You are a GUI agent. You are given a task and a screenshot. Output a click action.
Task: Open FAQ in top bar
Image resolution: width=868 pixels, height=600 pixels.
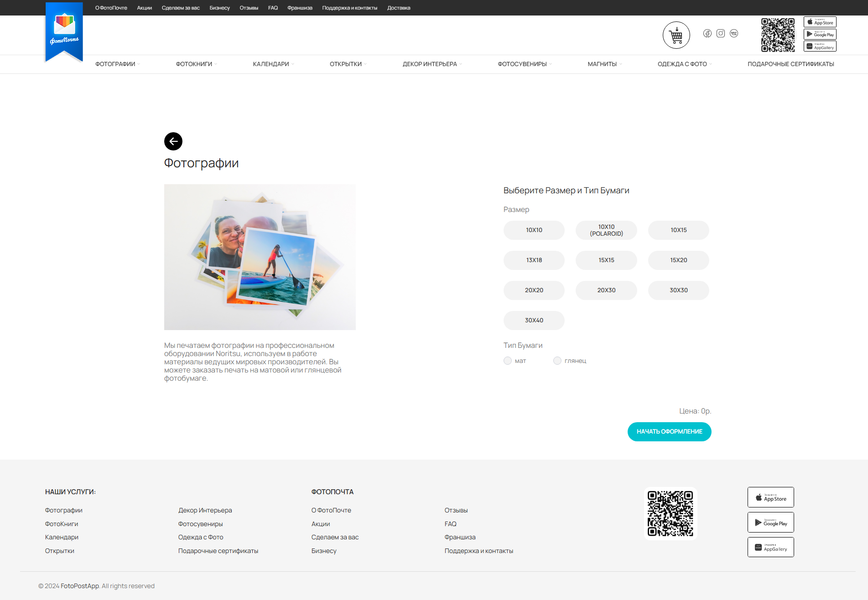273,8
